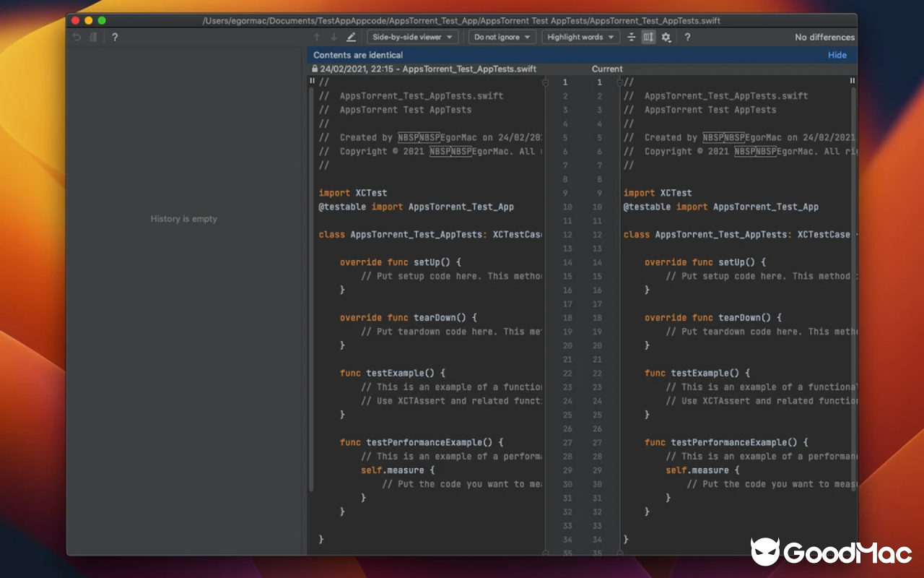
Task: Toggle synchronized scrolling off
Action: pyautogui.click(x=647, y=36)
